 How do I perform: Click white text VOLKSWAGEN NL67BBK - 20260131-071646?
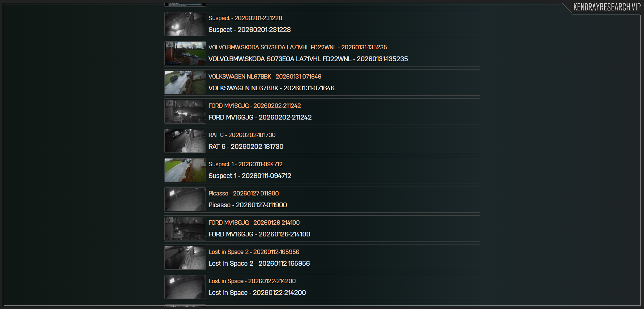click(x=271, y=88)
